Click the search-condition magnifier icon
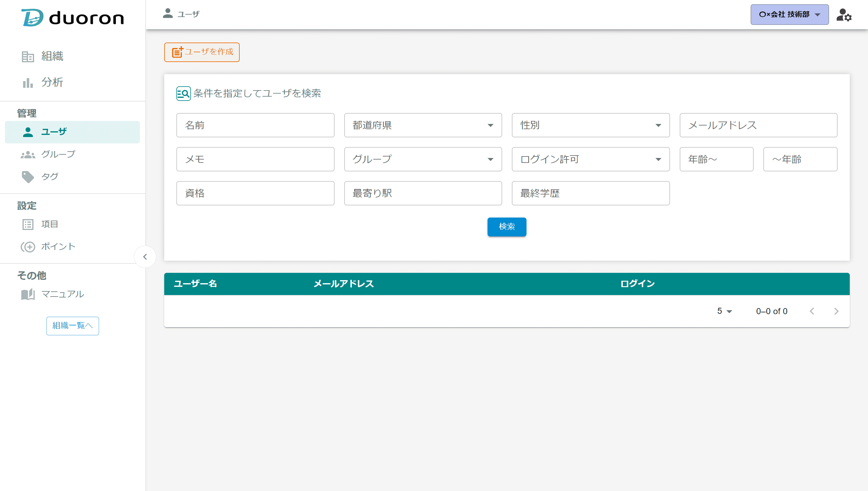The width and height of the screenshot is (868, 491). click(184, 93)
